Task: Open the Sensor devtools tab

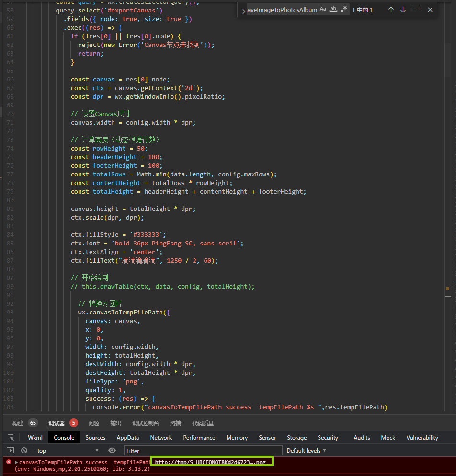Action: coord(267,438)
